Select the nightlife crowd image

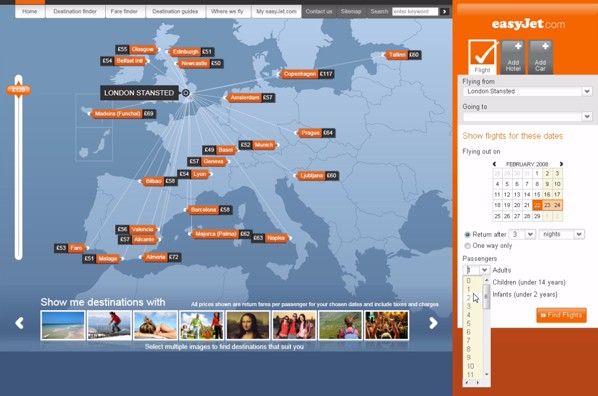[386, 325]
